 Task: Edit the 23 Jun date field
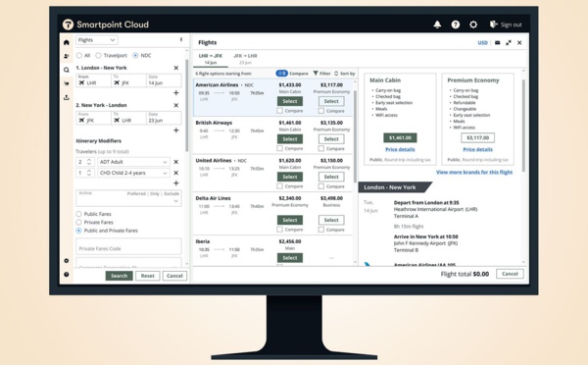[x=164, y=118]
